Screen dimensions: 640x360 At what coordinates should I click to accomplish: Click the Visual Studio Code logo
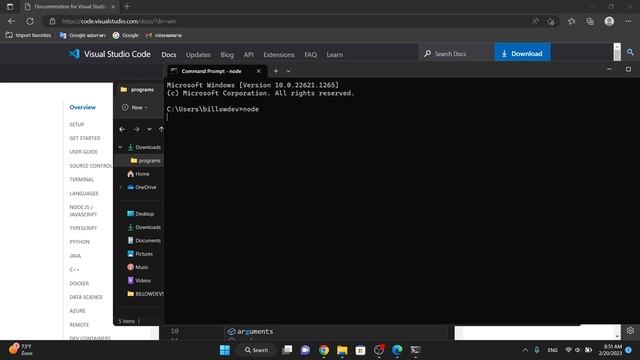pos(109,54)
